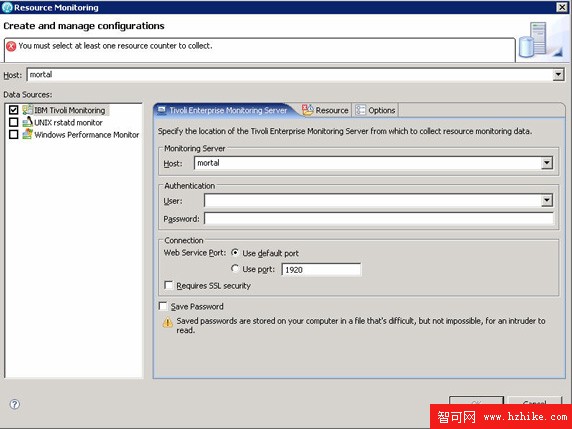Click the Resource Monitoring title bar icon
The width and height of the screenshot is (572, 429).
7,7
